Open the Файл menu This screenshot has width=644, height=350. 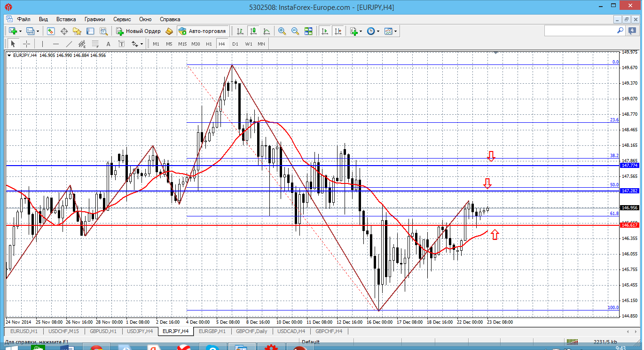(x=24, y=19)
